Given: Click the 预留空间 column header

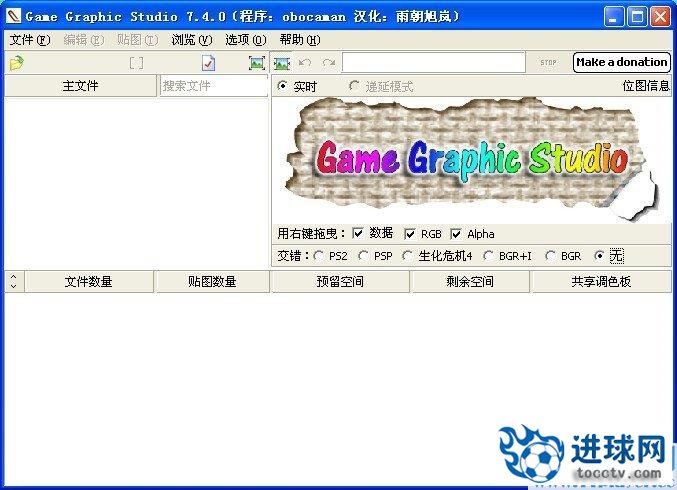Looking at the screenshot, I should [x=340, y=281].
